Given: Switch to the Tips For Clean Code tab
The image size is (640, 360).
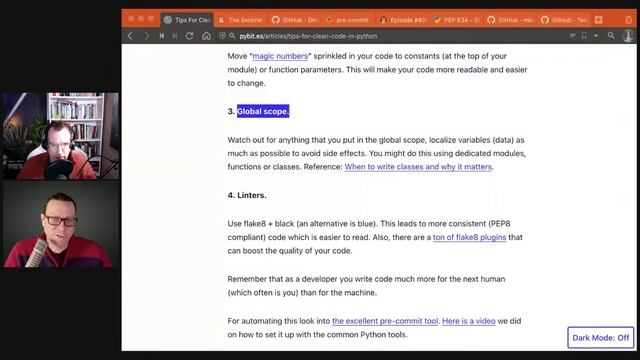Looking at the screenshot, I should [187, 20].
